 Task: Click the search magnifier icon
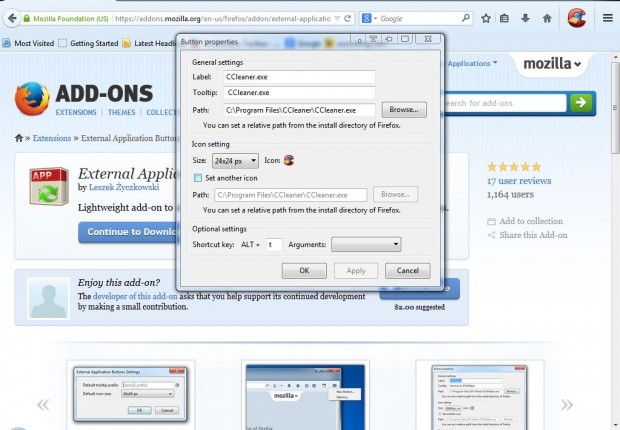click(x=466, y=18)
